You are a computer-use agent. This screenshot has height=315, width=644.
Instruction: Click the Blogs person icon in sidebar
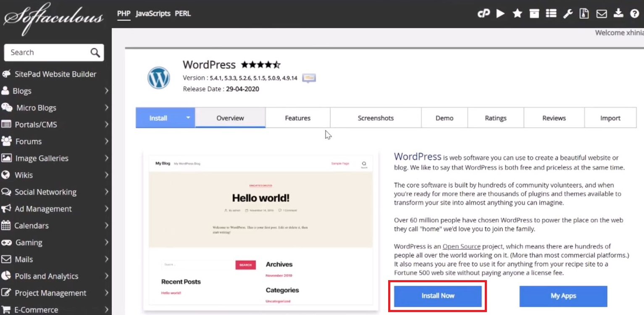(x=5, y=91)
